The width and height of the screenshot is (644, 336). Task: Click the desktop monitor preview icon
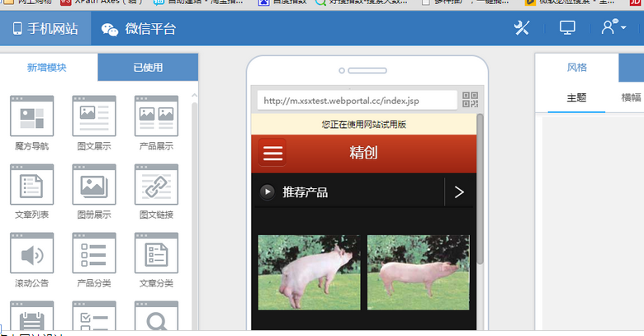[x=567, y=28]
